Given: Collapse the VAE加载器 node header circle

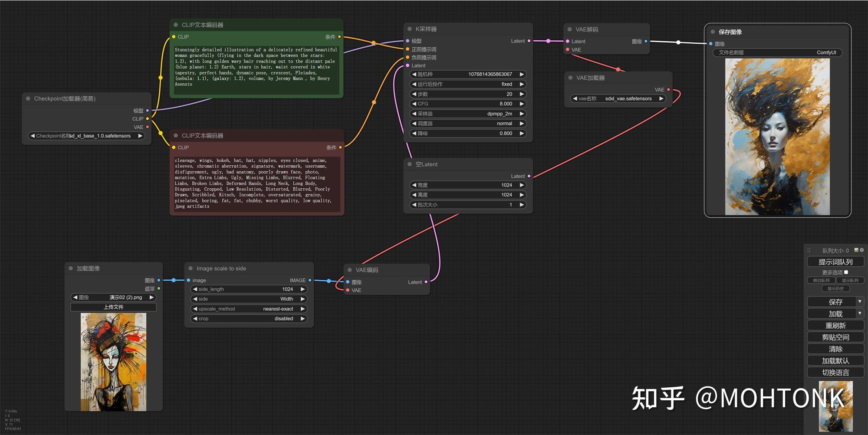Looking at the screenshot, I should [569, 78].
